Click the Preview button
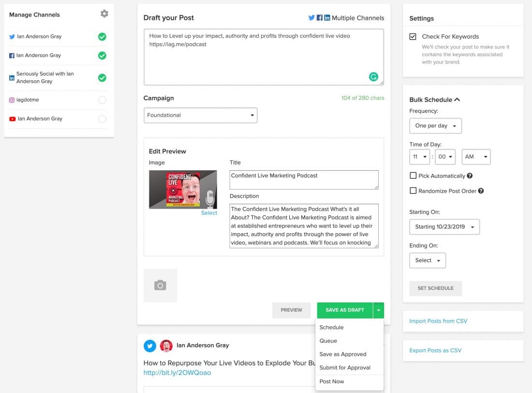This screenshot has width=532, height=393. 291,310
